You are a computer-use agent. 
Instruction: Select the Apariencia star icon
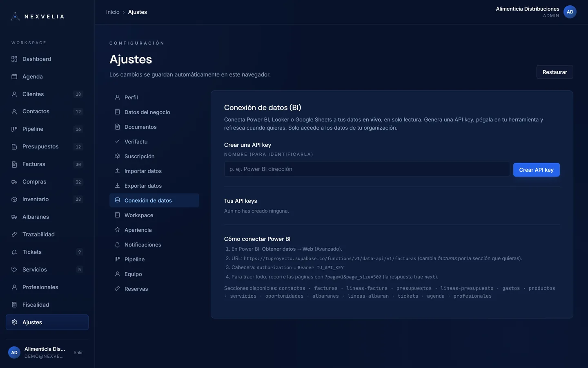point(117,230)
